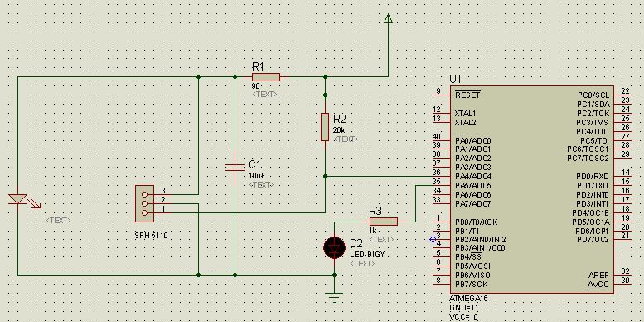Click the photodiode symbol on left
This screenshot has height=322, width=644.
18,199
